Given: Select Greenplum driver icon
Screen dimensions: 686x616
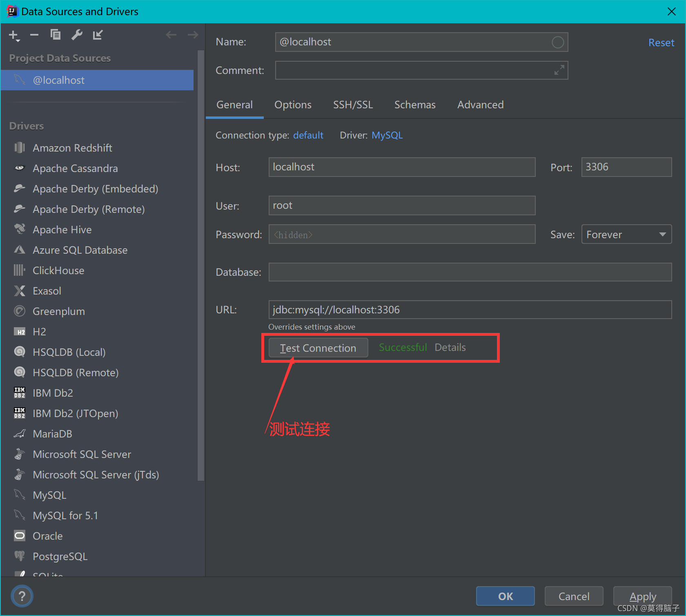Looking at the screenshot, I should (20, 311).
